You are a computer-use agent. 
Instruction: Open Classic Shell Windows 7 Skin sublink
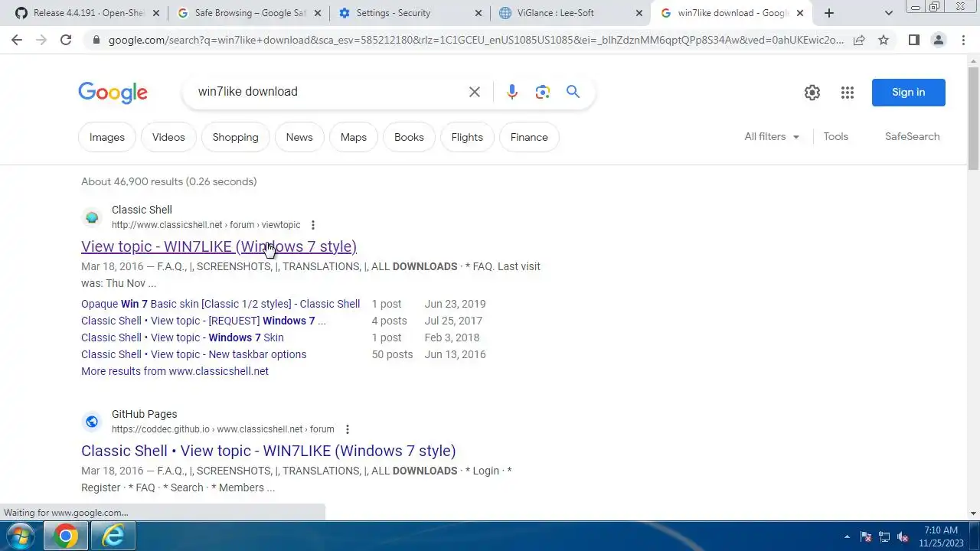(182, 337)
